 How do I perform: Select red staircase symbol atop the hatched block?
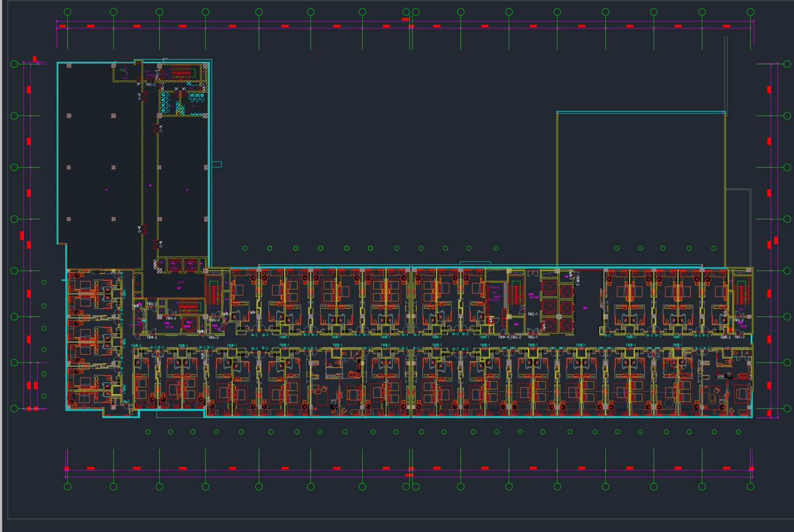coord(181,73)
